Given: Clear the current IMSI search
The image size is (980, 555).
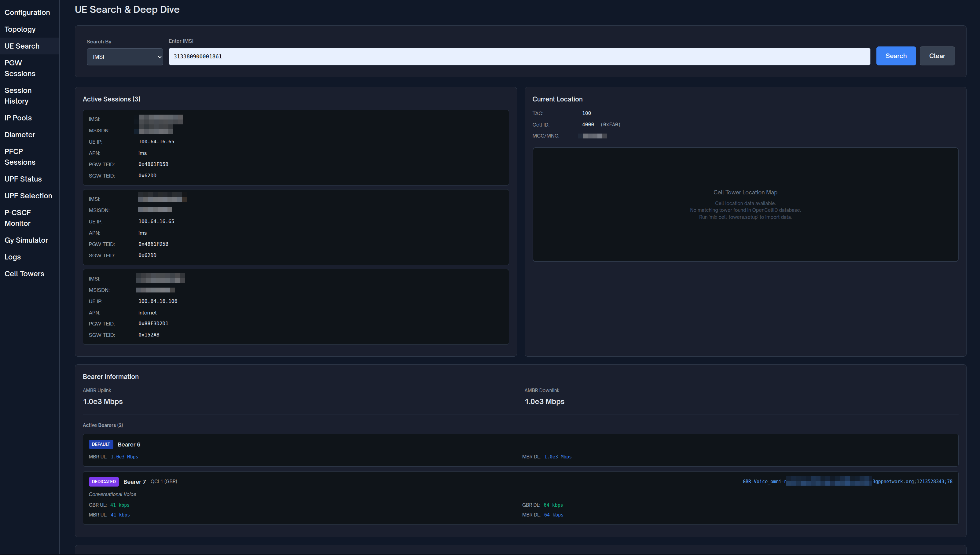Looking at the screenshot, I should (x=937, y=56).
